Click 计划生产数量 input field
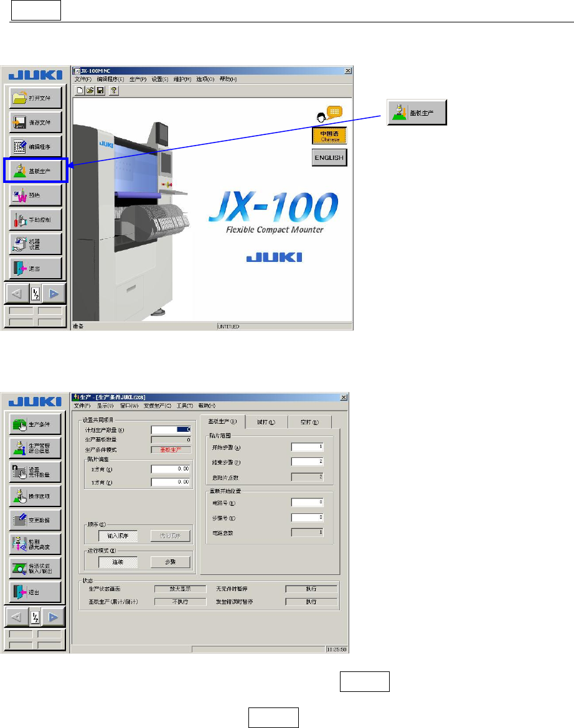574x728 pixels. tap(171, 430)
